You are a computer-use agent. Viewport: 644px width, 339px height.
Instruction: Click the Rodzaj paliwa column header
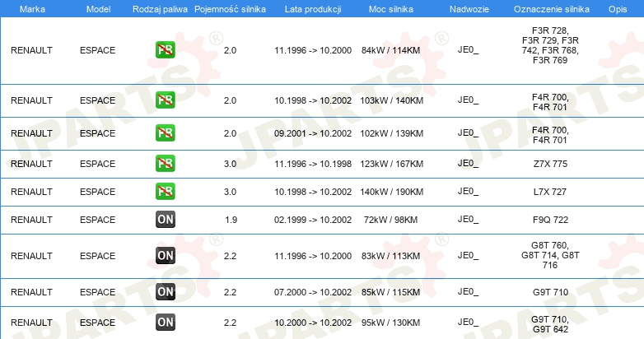click(x=160, y=9)
